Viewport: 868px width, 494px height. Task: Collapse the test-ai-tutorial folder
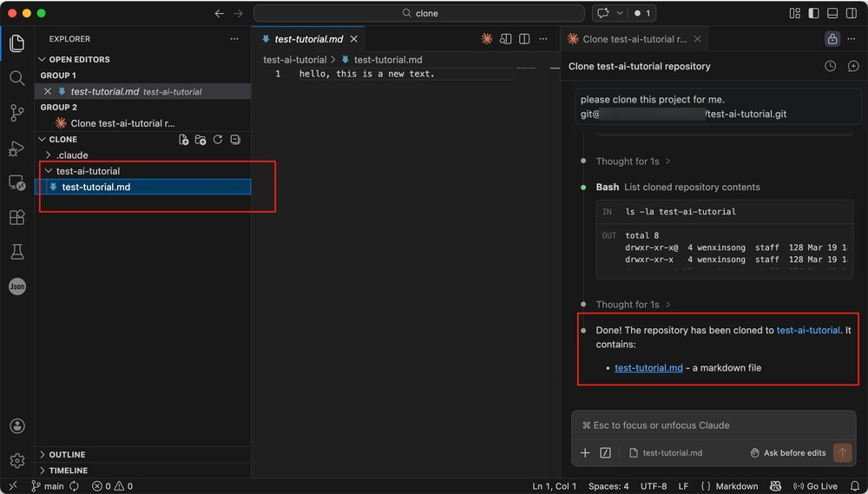144,171
